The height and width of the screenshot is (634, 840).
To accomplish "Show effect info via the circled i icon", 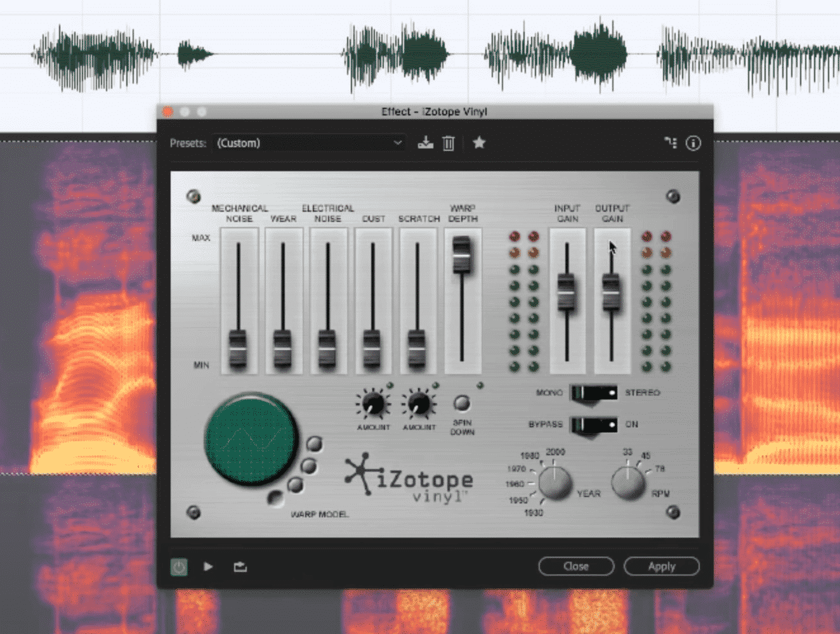I will tap(693, 143).
